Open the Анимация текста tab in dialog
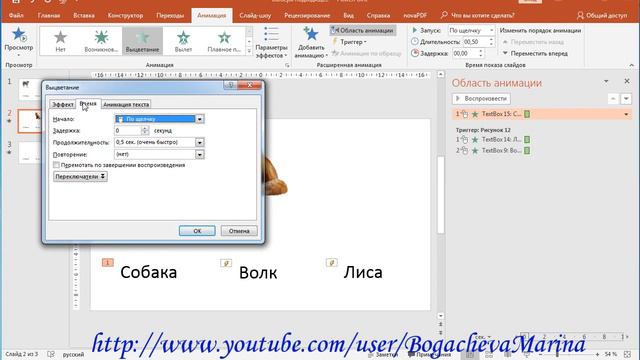Image resolution: width=640 pixels, height=360 pixels. click(126, 104)
